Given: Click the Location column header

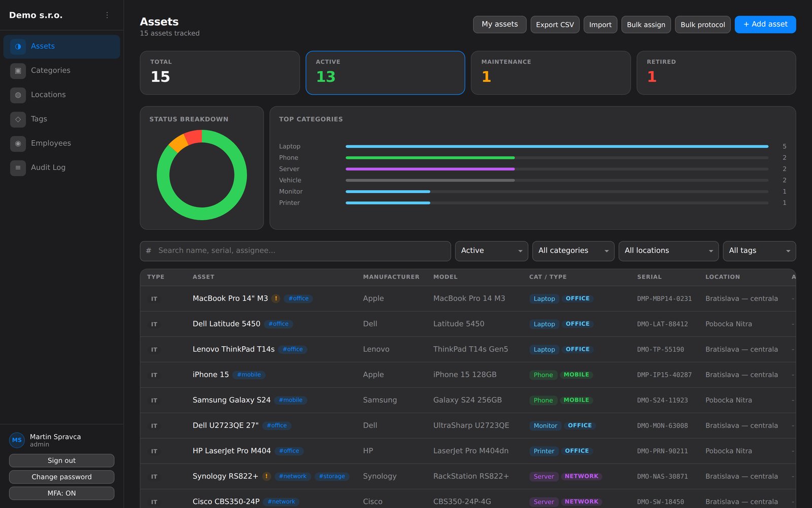Looking at the screenshot, I should point(722,277).
